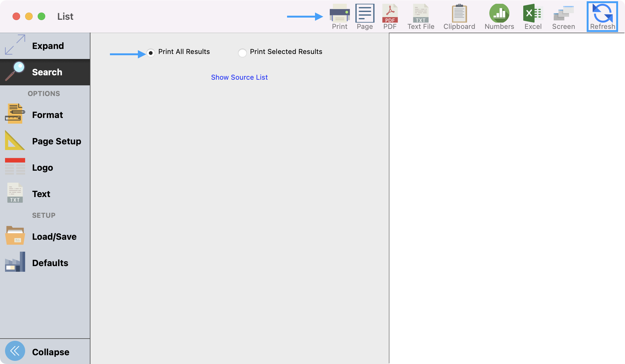Choose Print Selected Results option

click(x=242, y=53)
